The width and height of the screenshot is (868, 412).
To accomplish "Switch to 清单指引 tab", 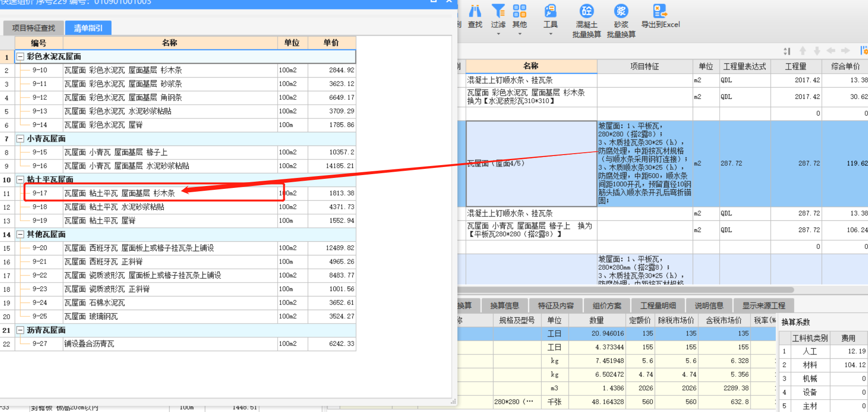I will [88, 28].
